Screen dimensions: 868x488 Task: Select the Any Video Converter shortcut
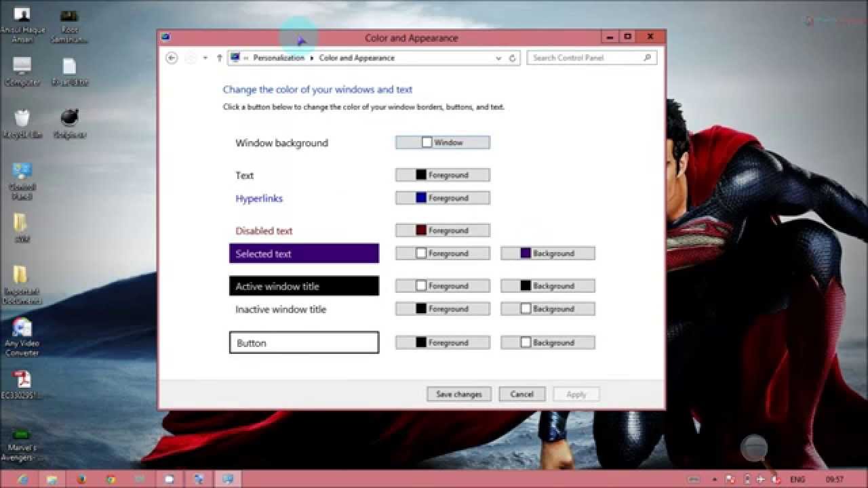click(x=22, y=337)
